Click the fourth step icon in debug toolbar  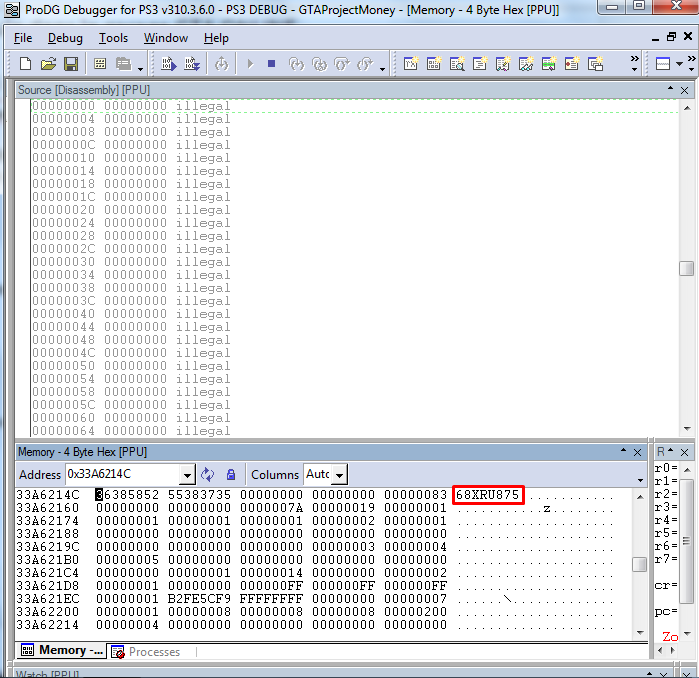[x=365, y=64]
